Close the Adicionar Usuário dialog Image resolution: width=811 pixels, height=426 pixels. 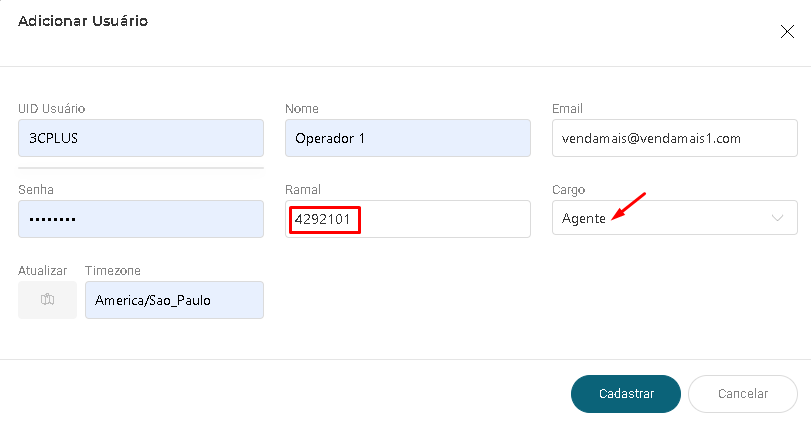(x=787, y=32)
